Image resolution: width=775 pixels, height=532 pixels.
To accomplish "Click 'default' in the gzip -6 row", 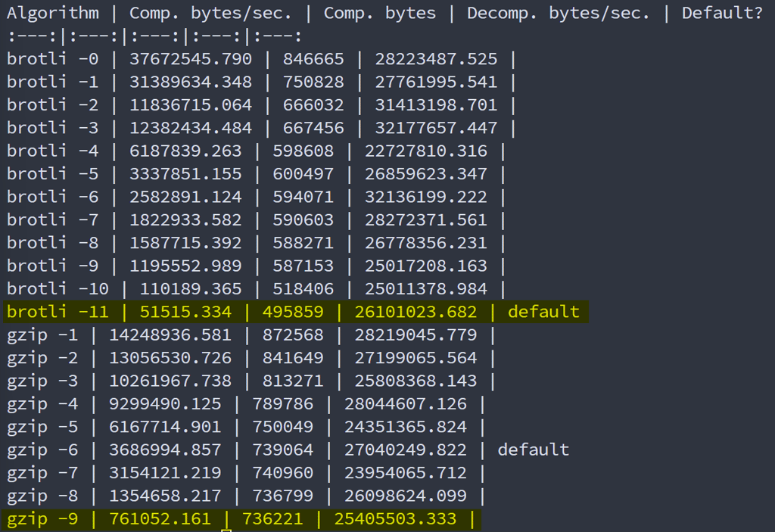I will (x=534, y=450).
